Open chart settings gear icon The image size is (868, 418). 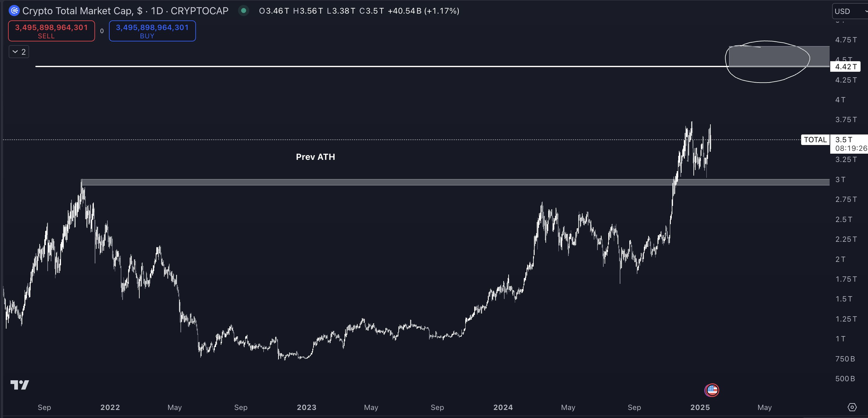[852, 407]
